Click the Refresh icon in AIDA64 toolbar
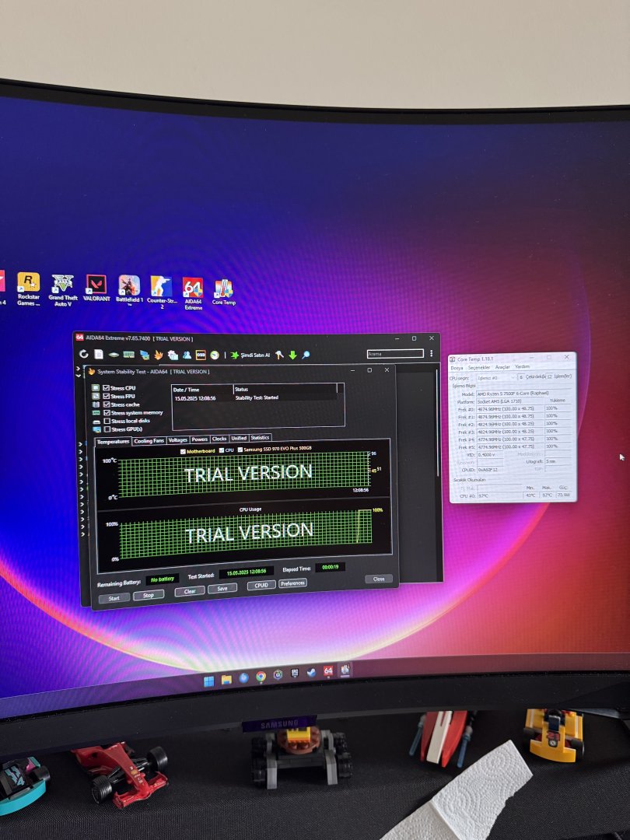 (83, 354)
